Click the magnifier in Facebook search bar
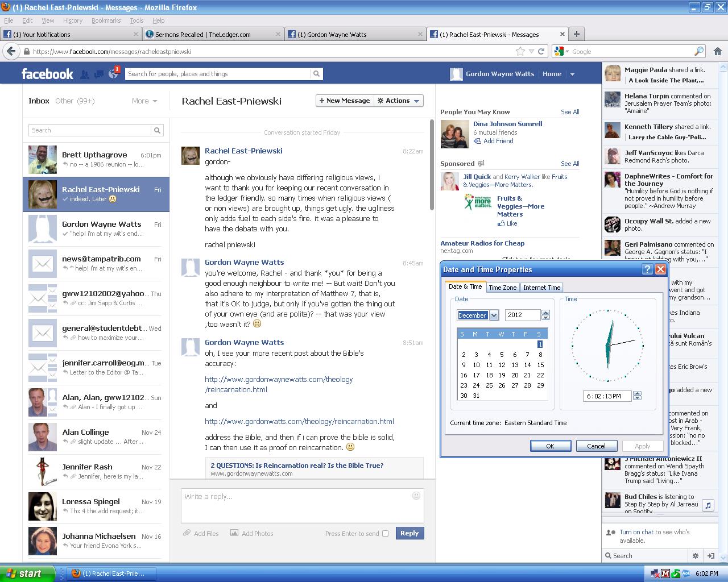Image resolution: width=728 pixels, height=582 pixels. click(316, 74)
